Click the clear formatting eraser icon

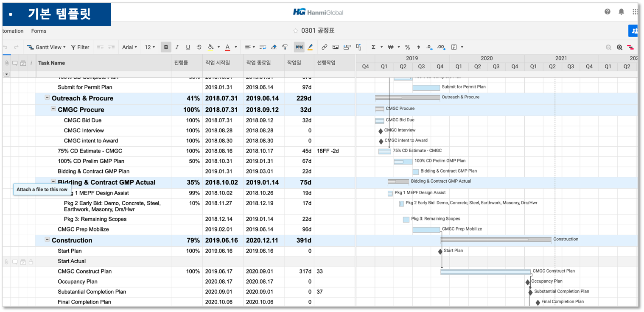pyautogui.click(x=274, y=47)
